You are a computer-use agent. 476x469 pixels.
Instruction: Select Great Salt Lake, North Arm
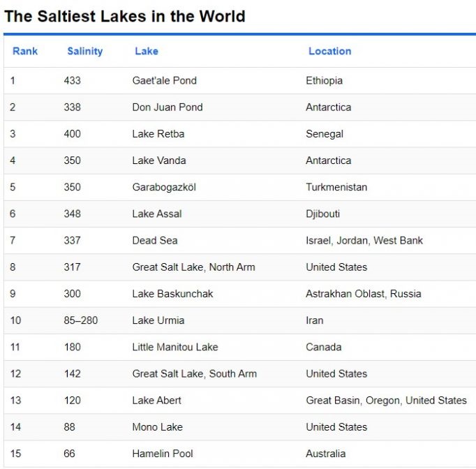point(193,267)
